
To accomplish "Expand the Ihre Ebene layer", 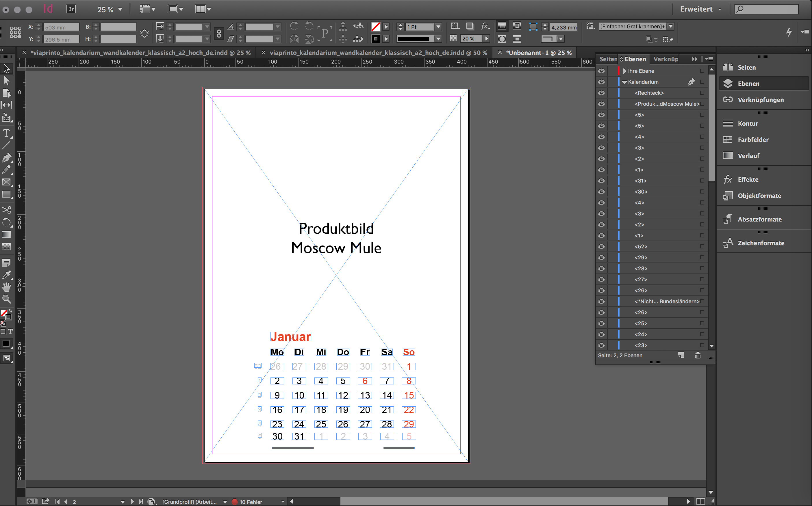I will point(624,71).
